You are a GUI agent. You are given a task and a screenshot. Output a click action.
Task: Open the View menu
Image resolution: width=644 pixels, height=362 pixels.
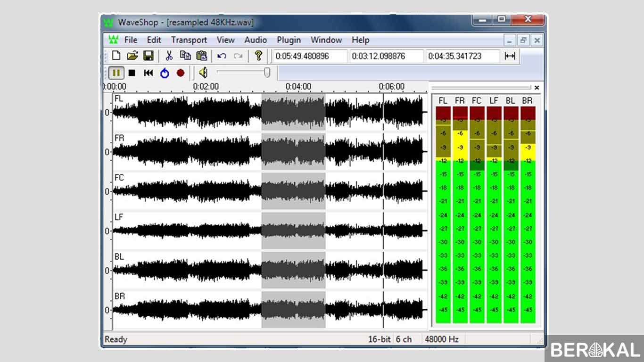[x=225, y=40]
